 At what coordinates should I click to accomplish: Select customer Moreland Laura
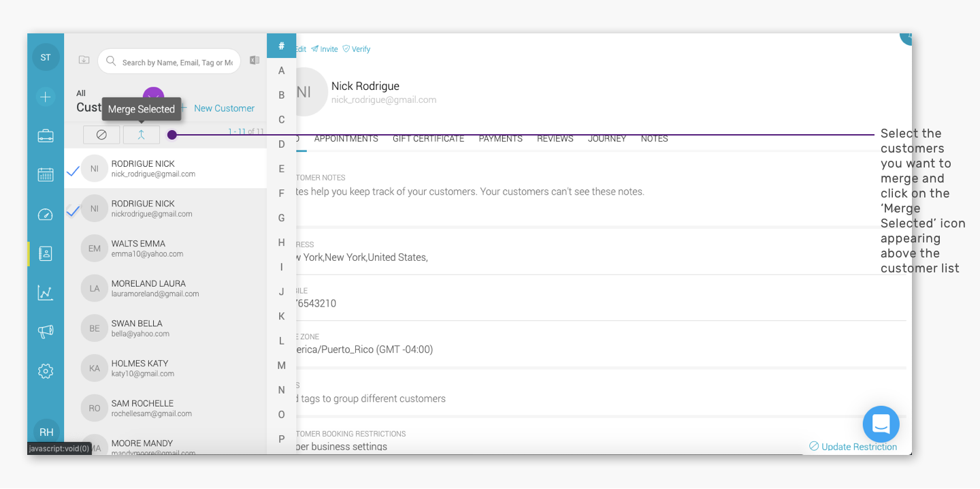coord(165,288)
